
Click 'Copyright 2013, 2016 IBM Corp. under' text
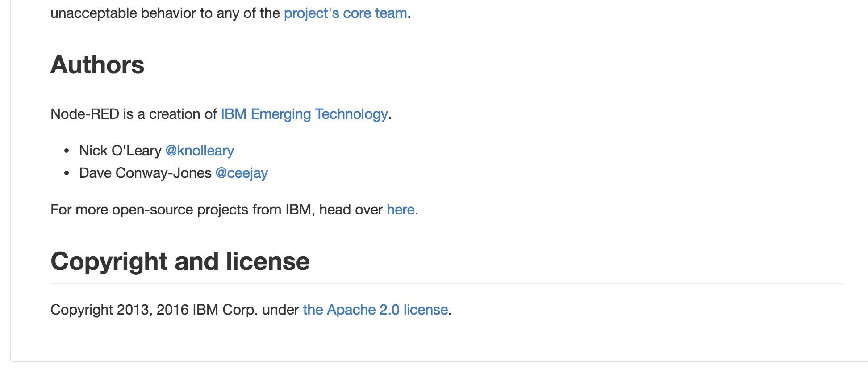click(x=175, y=310)
